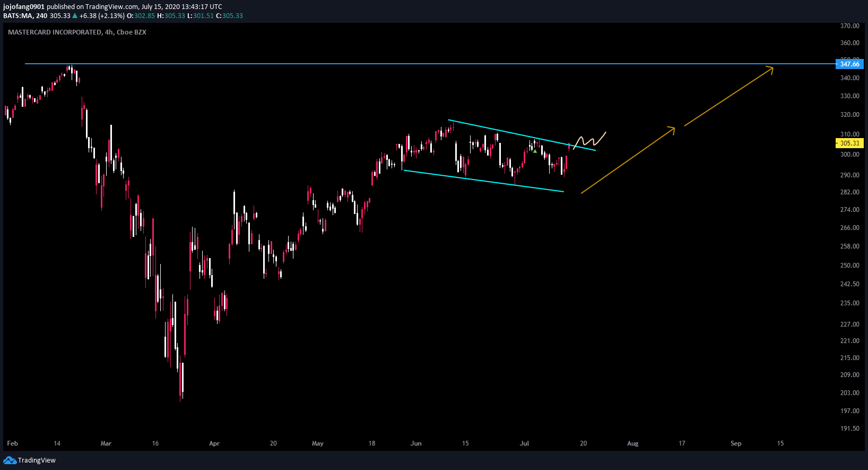Click the 282.00 price axis label
The image size is (868, 470).
(x=849, y=192)
